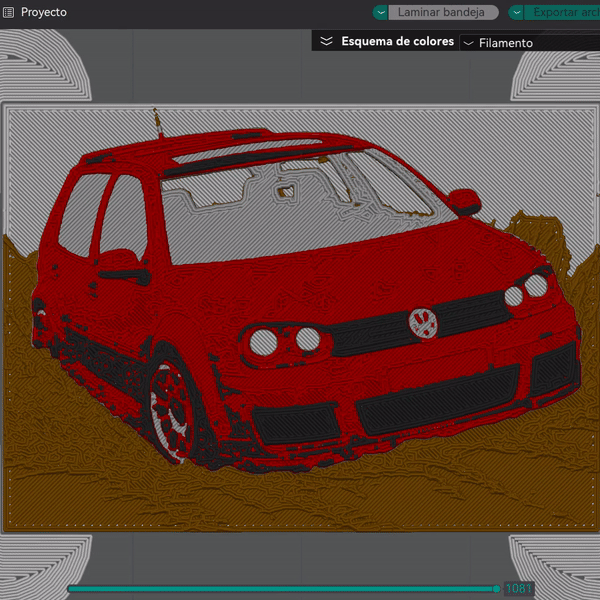Click the Proyecto icon in the top bar
This screenshot has height=600, width=600.
[x=9, y=13]
